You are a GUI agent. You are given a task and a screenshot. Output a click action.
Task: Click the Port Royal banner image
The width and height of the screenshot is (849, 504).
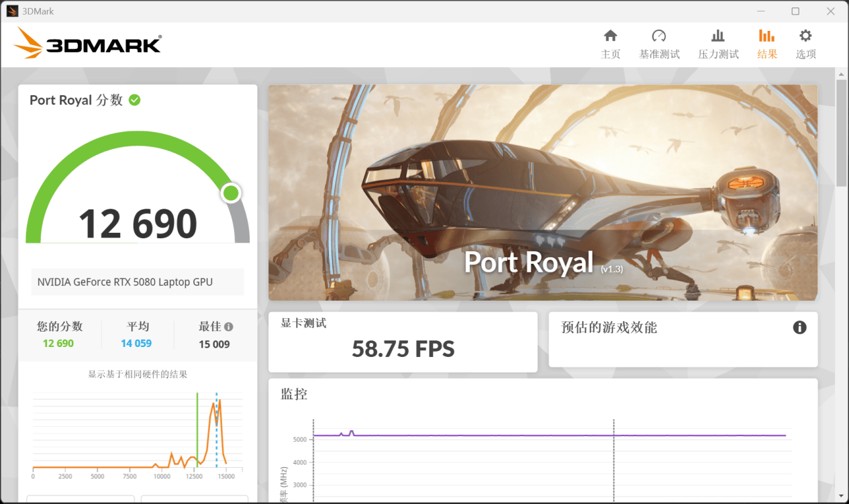pyautogui.click(x=542, y=192)
